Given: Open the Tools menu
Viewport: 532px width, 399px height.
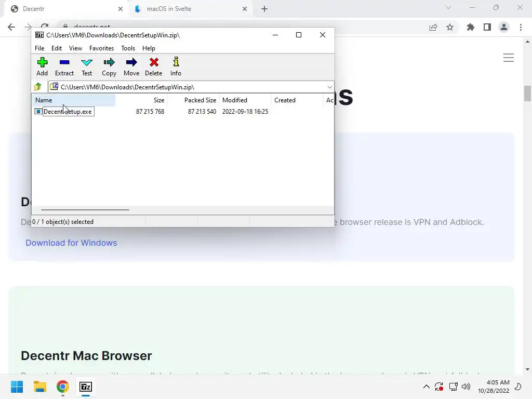Looking at the screenshot, I should (x=128, y=48).
